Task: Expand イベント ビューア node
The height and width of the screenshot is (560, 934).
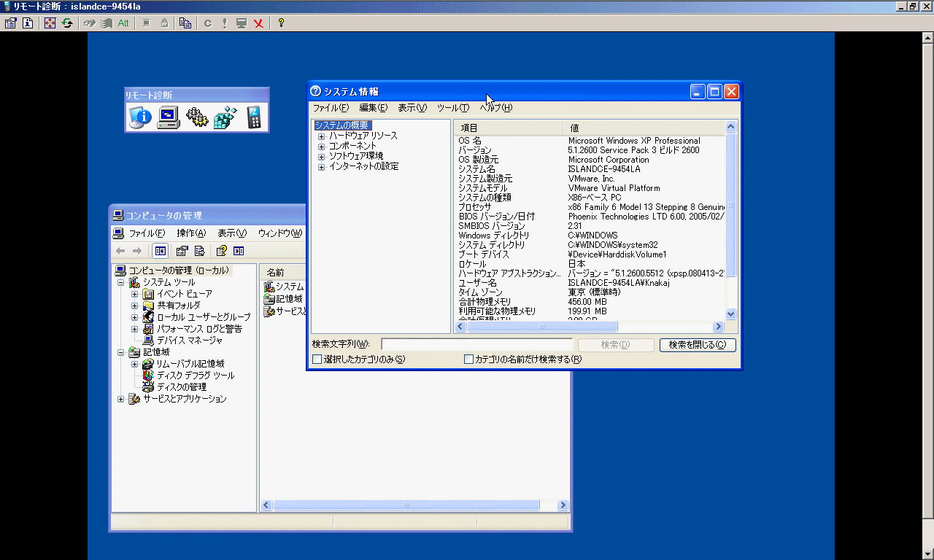Action: (134, 294)
